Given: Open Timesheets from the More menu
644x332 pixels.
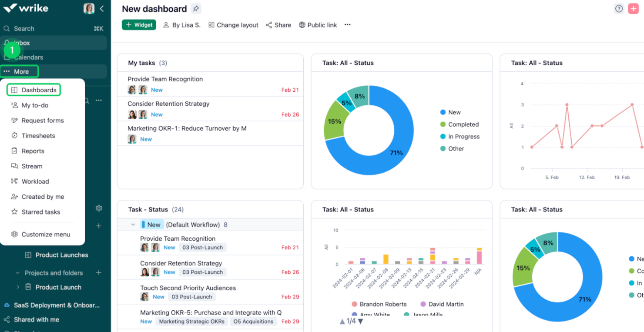Looking at the screenshot, I should [x=38, y=135].
